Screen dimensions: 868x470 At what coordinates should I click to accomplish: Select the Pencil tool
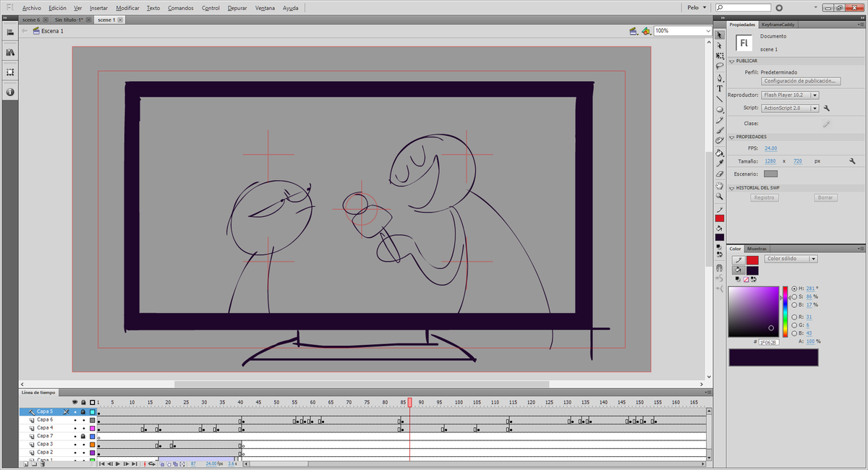(x=719, y=121)
